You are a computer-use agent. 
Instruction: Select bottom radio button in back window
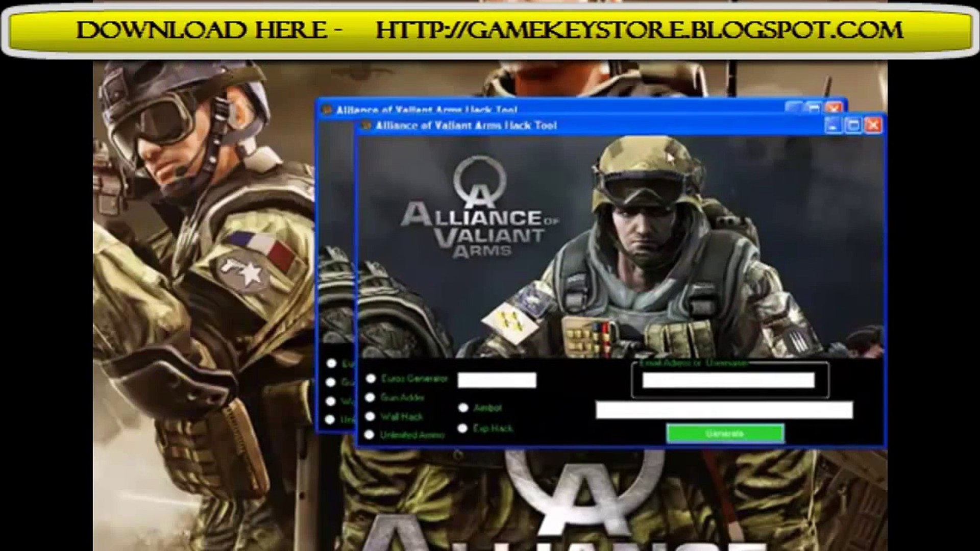coord(330,420)
